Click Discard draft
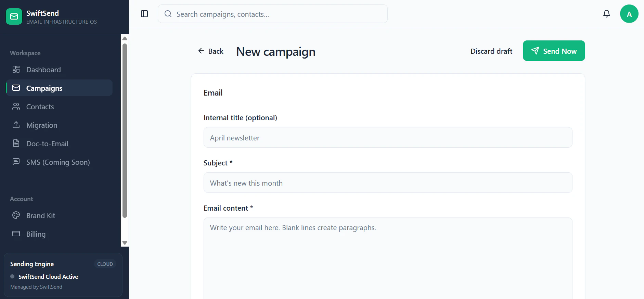 [x=491, y=51]
